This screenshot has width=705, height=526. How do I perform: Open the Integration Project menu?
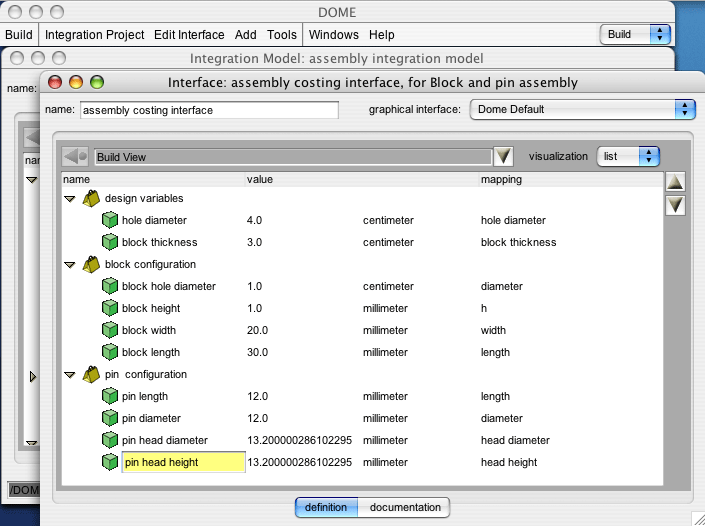tap(94, 35)
